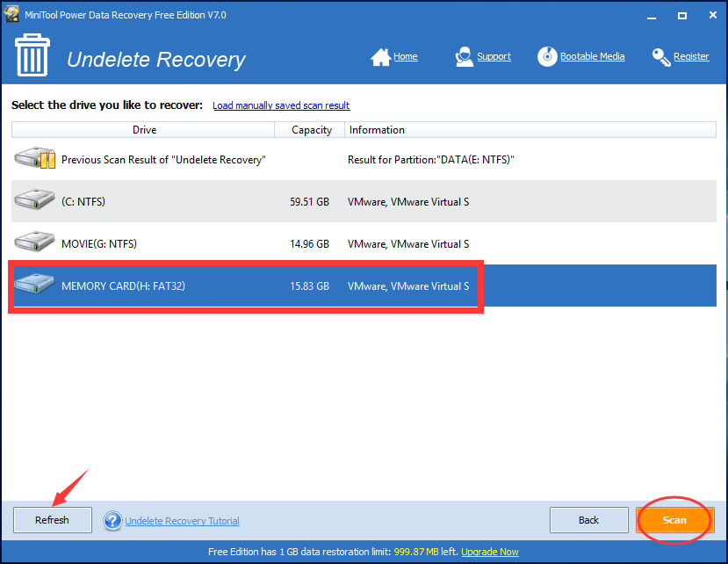Click the MEMORY CARD H: drive icon
This screenshot has width=728, height=564.
click(x=34, y=284)
